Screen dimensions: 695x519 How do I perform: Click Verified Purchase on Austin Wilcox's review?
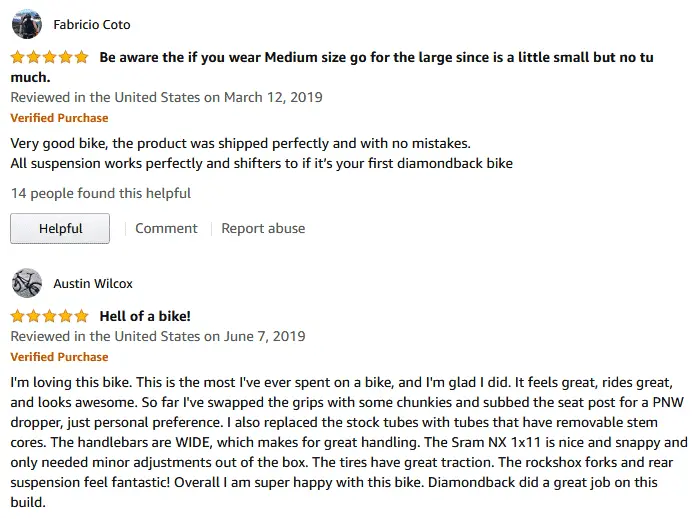tap(59, 357)
